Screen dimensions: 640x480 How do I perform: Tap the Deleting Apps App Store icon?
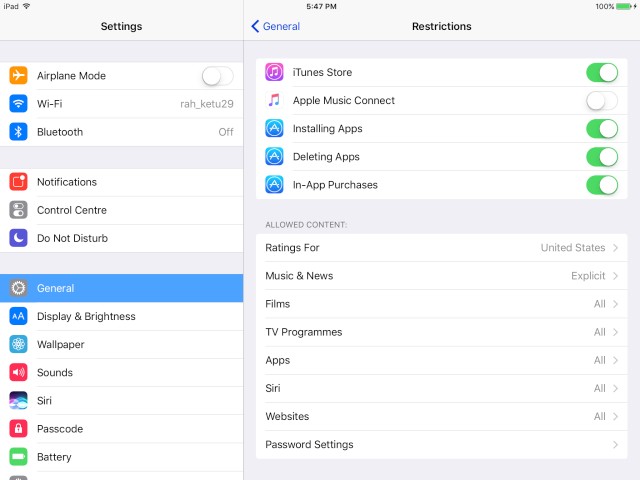[274, 157]
